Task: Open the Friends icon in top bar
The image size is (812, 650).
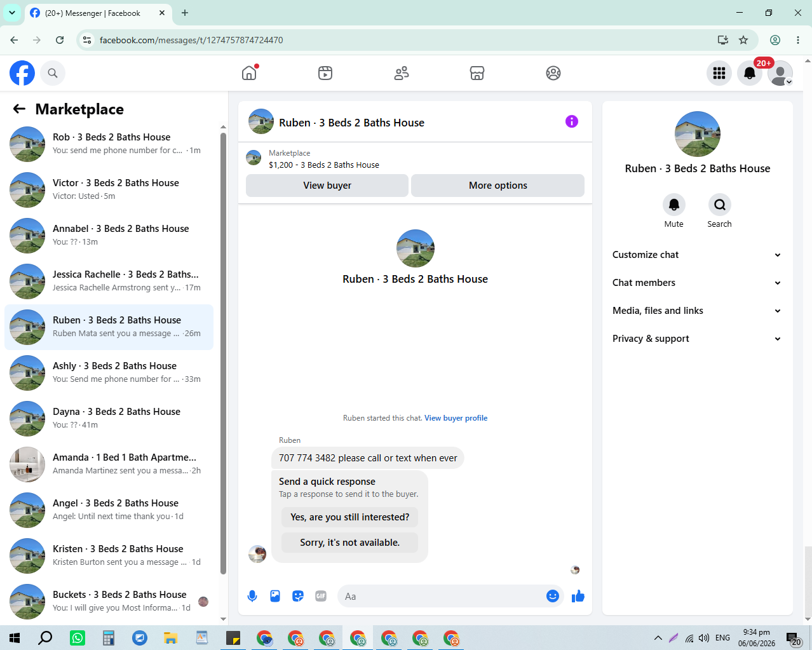Action: [x=402, y=73]
